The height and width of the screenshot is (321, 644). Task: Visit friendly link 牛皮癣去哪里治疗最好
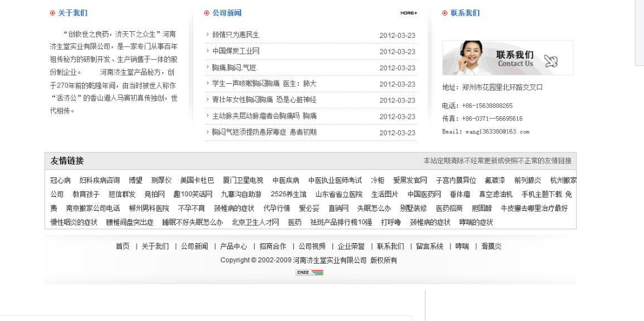[x=534, y=208]
